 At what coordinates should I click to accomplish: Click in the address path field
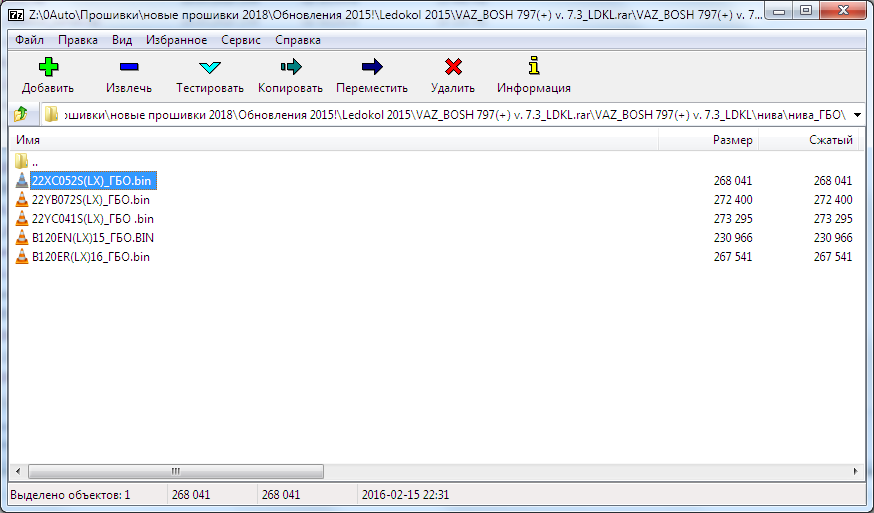click(450, 115)
